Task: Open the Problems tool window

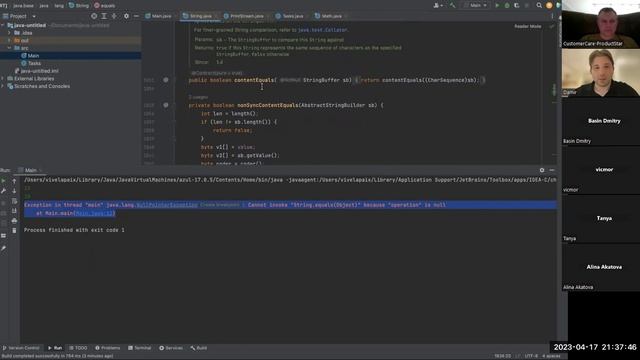Action: 107,348
